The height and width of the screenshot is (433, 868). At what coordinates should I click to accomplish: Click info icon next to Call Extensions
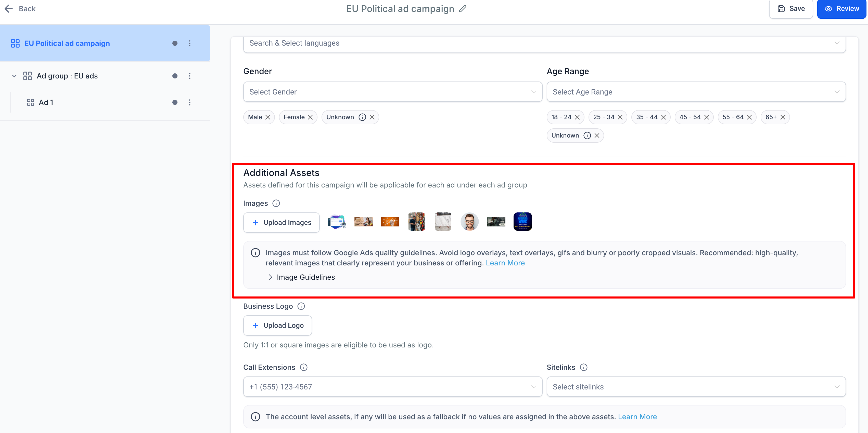[304, 367]
